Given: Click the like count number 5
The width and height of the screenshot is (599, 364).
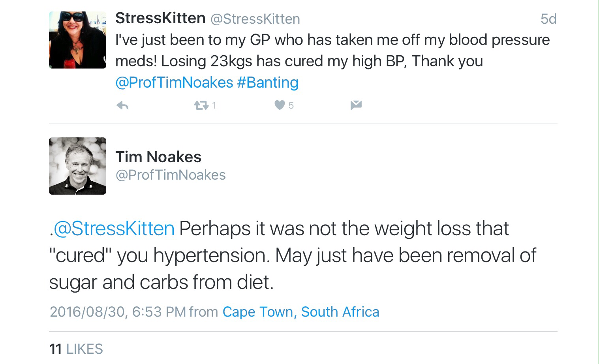Looking at the screenshot, I should [x=291, y=105].
